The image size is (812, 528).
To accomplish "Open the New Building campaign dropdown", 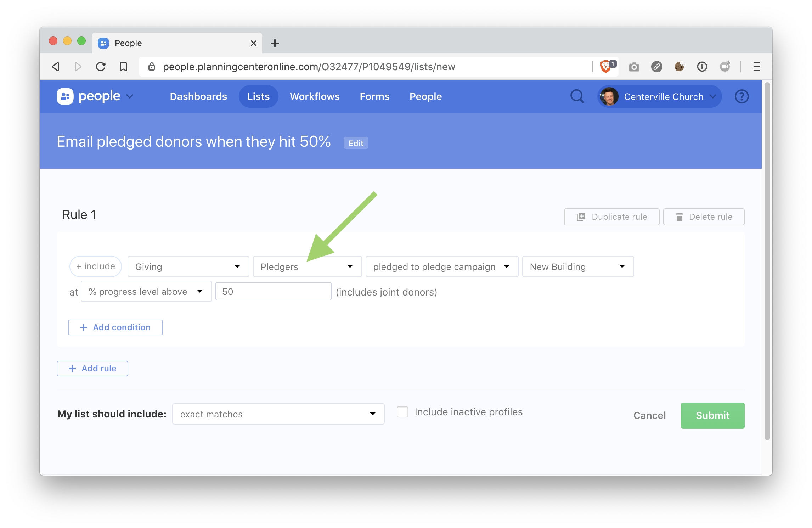I will 578,266.
